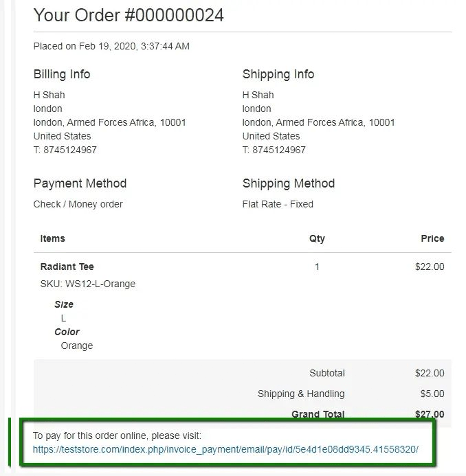Open the online invoice payment link

click(x=225, y=449)
